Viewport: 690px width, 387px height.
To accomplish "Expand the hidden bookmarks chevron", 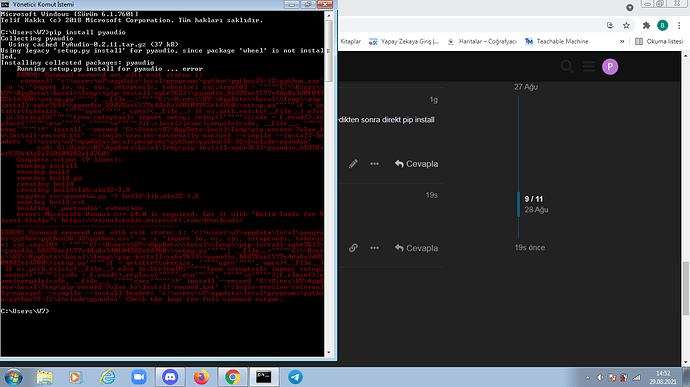I will [x=622, y=41].
